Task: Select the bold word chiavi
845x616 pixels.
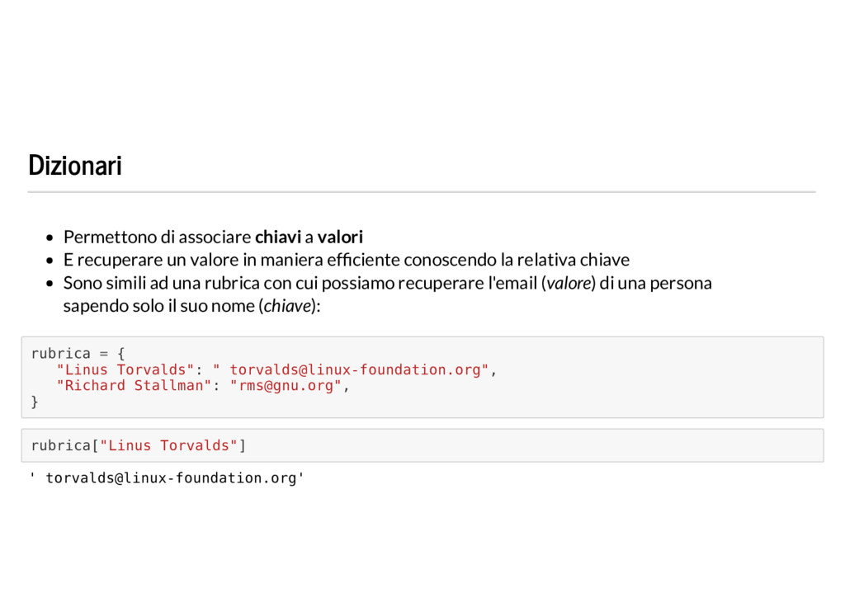Action: (278, 237)
